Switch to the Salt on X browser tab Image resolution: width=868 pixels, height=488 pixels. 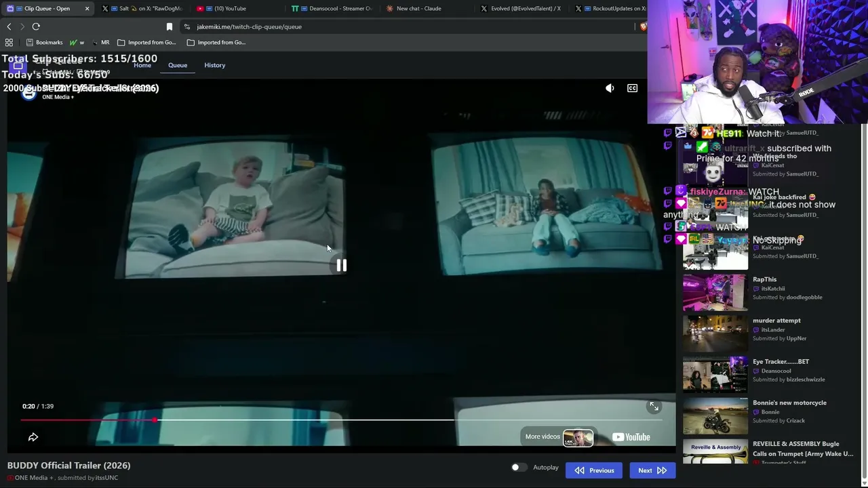click(x=142, y=8)
